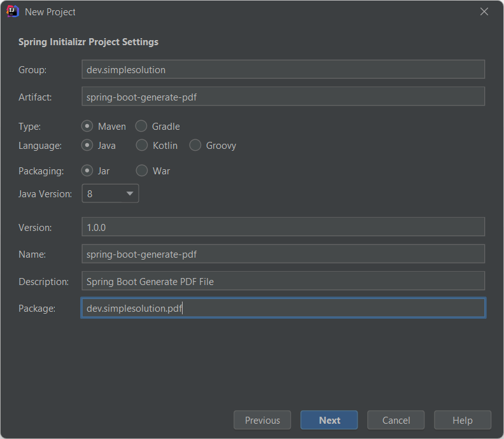Screen dimensions: 504x439
Task: Proceed with the Next button
Action: 329,420
